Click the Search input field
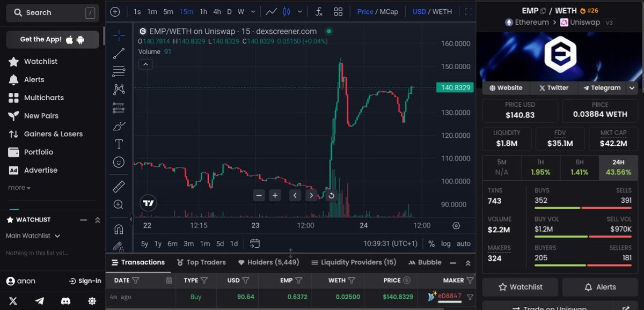Image resolution: width=644 pixels, height=310 pixels. pos(53,12)
